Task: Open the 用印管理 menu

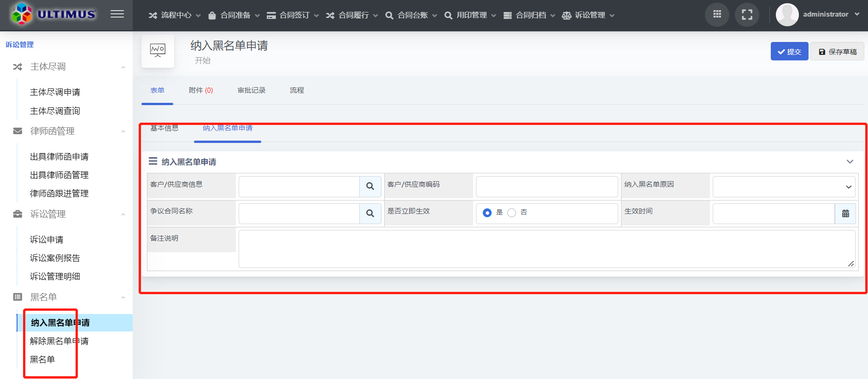Action: pos(470,15)
